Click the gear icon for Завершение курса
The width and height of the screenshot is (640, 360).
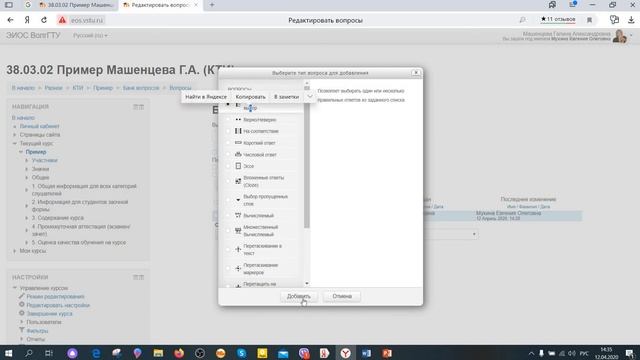[22, 313]
